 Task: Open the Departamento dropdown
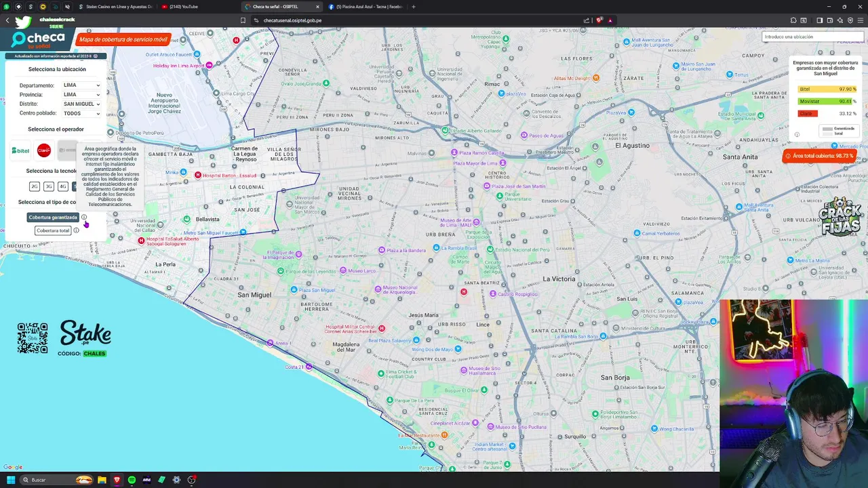pyautogui.click(x=81, y=85)
